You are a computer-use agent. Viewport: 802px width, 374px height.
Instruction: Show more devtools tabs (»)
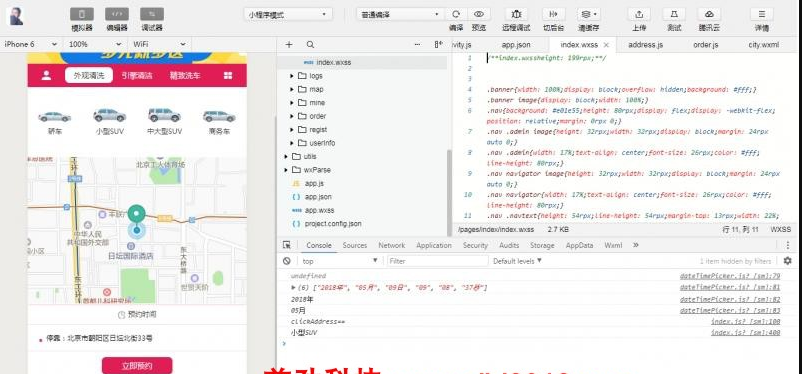click(x=636, y=245)
